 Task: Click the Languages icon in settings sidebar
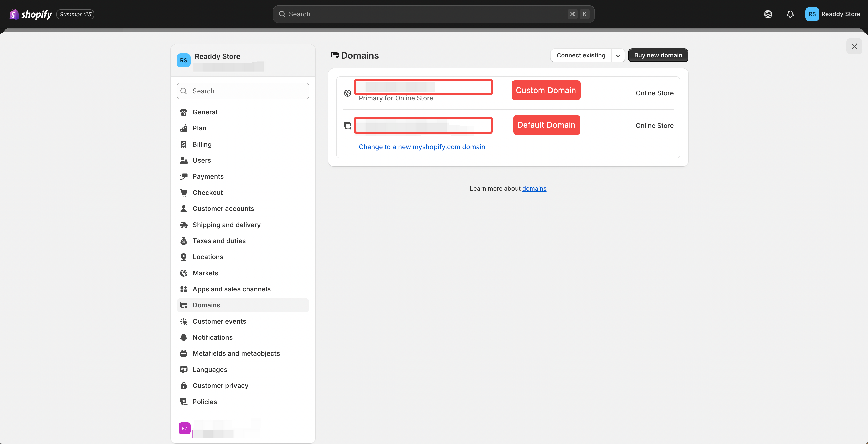tap(184, 370)
